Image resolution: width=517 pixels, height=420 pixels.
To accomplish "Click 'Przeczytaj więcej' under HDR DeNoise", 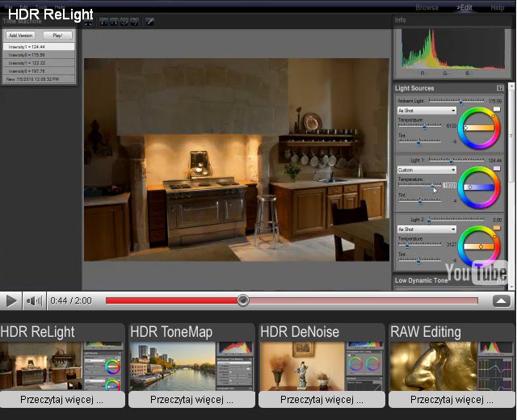I will pos(322,400).
